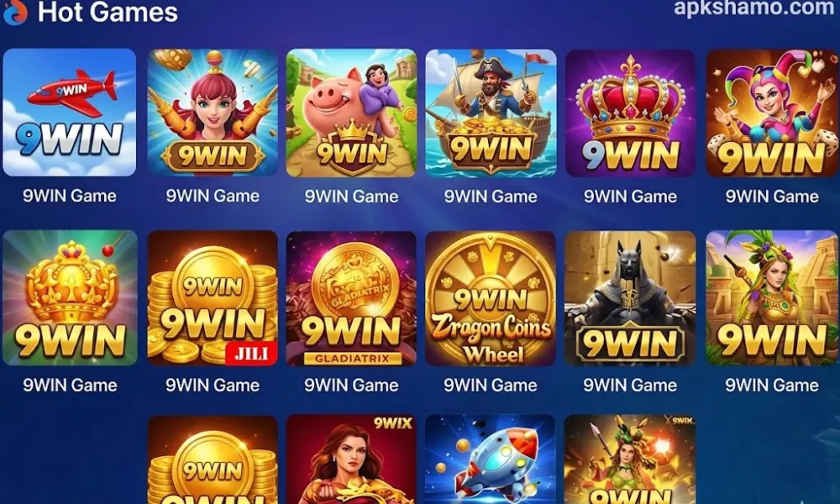Click the Hot Games flame logo
840x504 pixels.
pos(15,12)
